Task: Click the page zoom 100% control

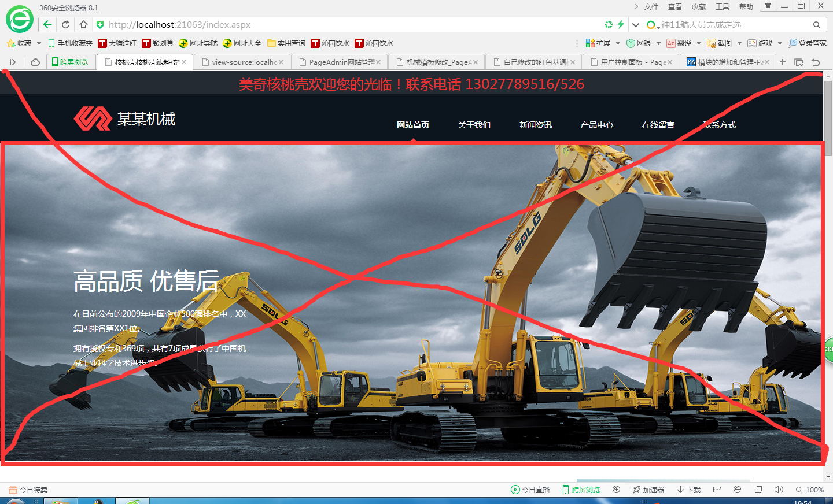Action: click(x=810, y=490)
